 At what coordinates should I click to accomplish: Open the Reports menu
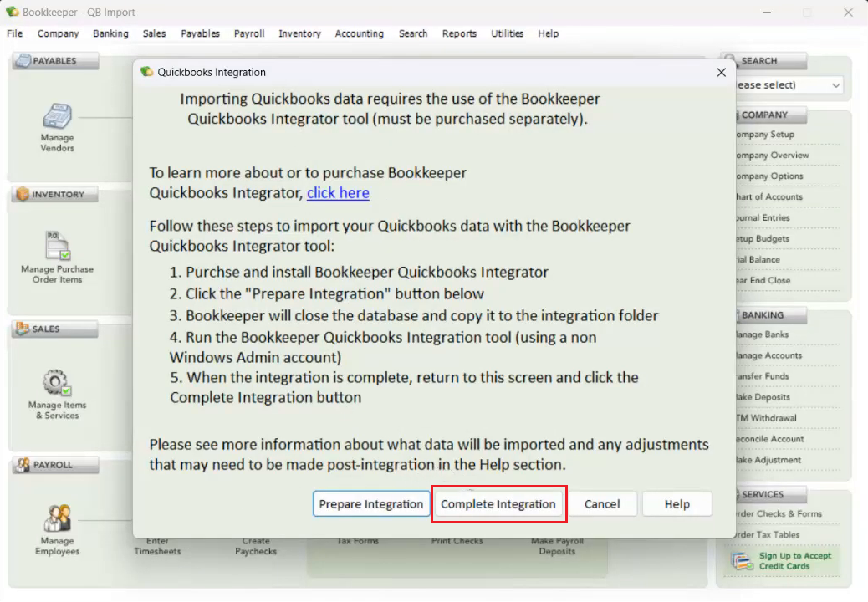(x=459, y=33)
